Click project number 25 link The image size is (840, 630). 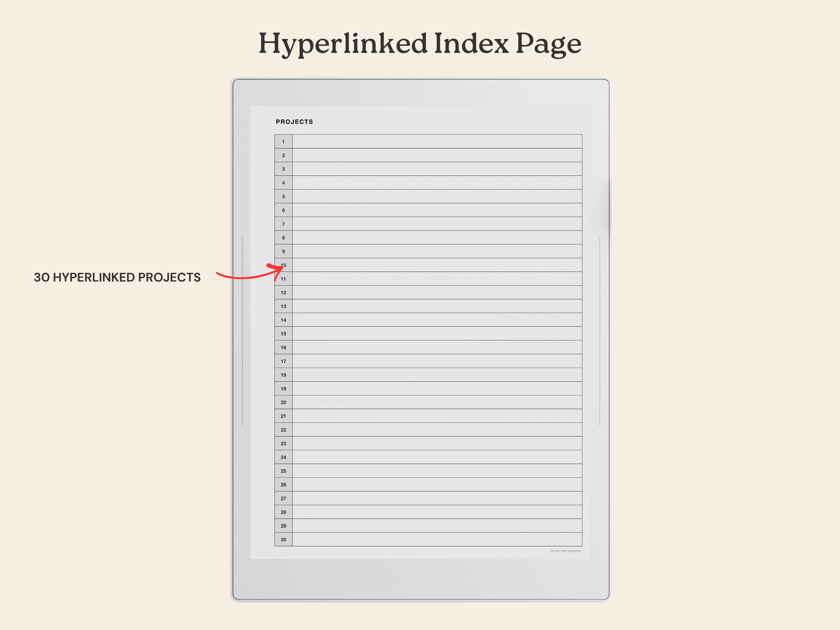(283, 471)
